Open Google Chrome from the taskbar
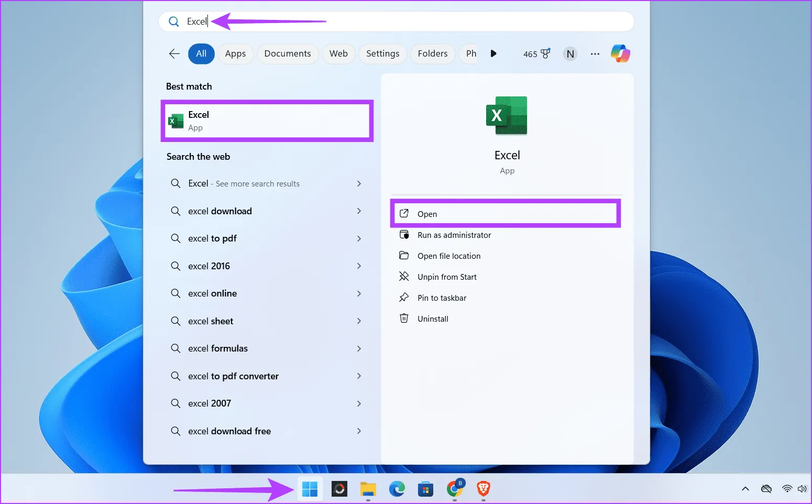 pyautogui.click(x=455, y=489)
